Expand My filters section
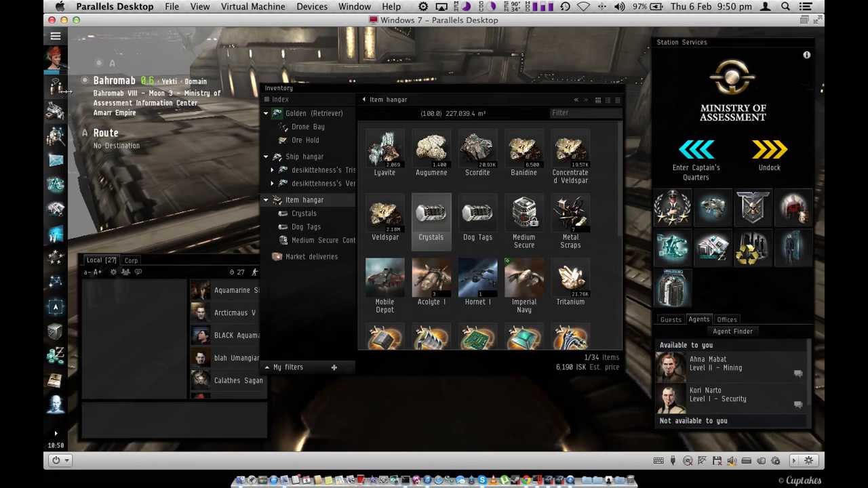 coord(267,367)
